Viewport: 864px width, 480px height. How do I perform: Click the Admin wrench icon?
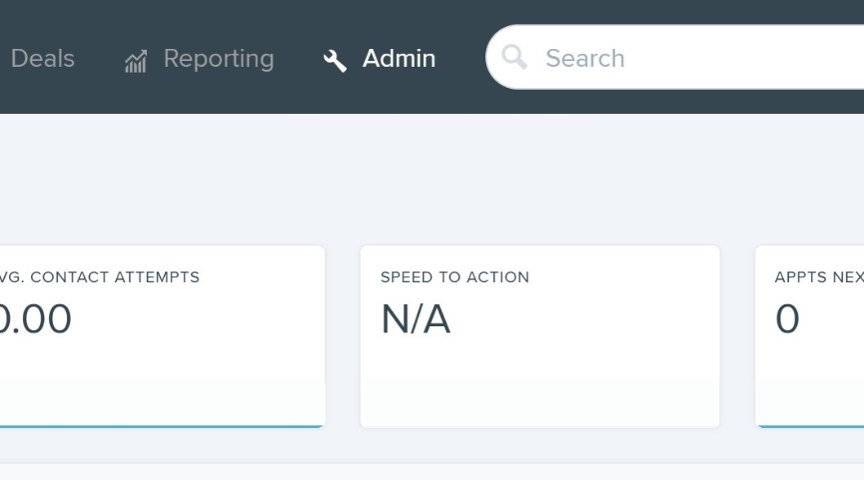coord(334,61)
